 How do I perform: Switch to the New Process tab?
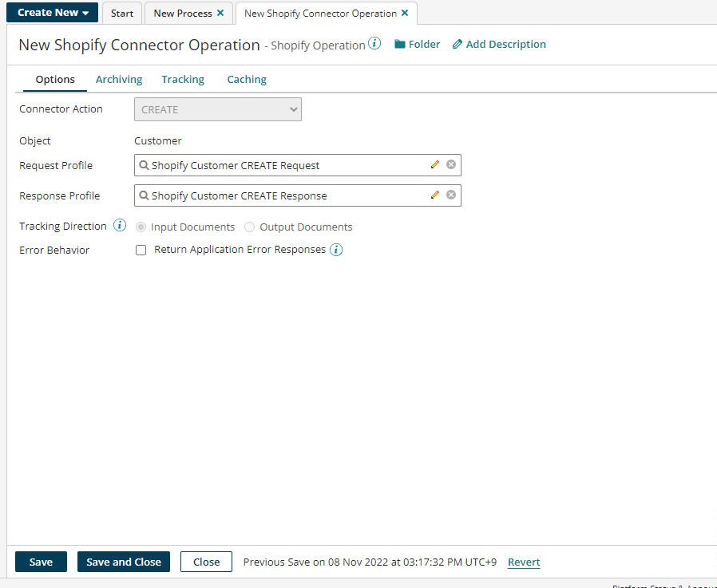[183, 14]
